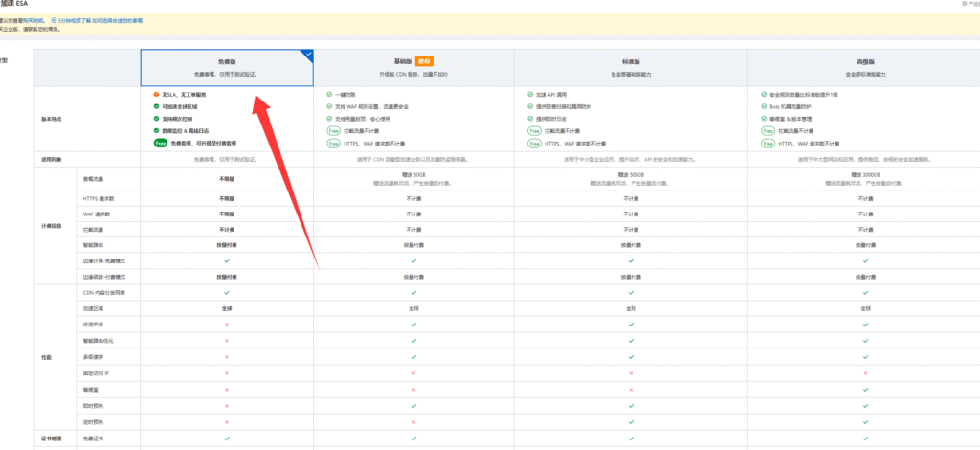980x450 pixels.
Task: Click the blue selected checkmark corner on 免费版
Action: pos(307,55)
